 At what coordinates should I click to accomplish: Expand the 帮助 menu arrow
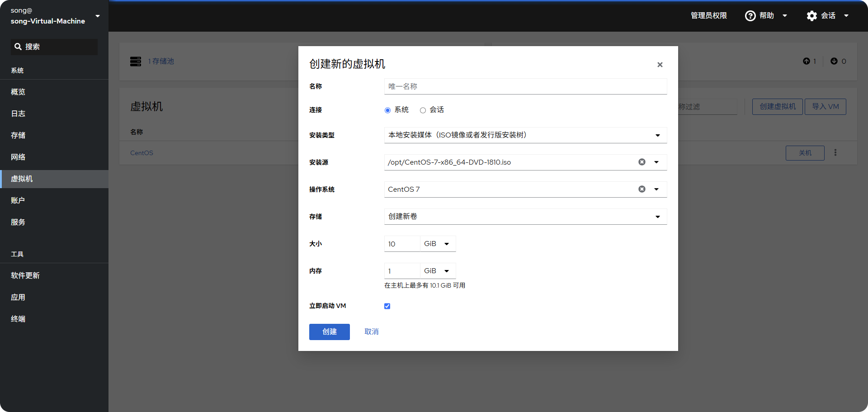click(x=785, y=16)
